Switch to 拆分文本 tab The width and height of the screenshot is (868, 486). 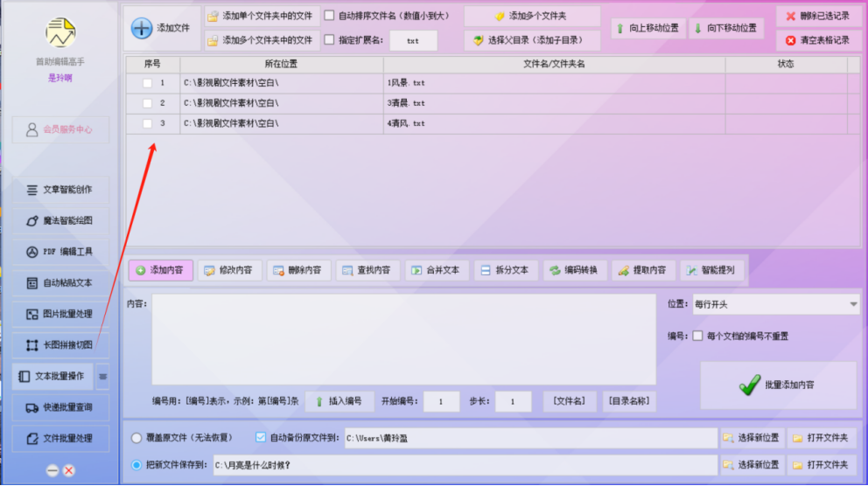[x=506, y=270]
